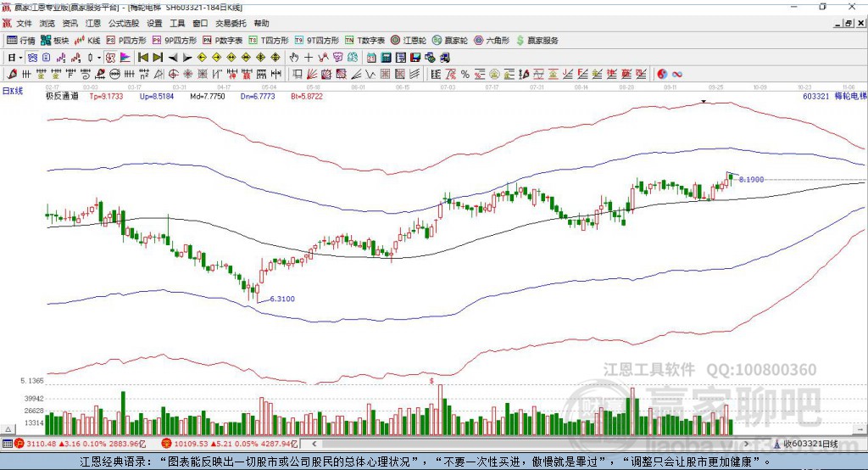Viewport: 868px width, 470px height.
Task: Open the T四方形 tool
Action: [269, 41]
